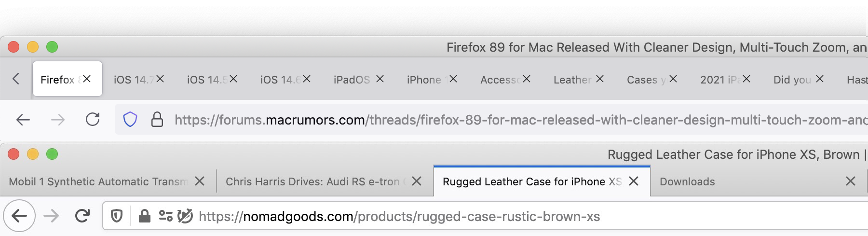Click the back arrow button in nomadgoods window
Viewport: 868px width, 236px height.
click(x=19, y=216)
